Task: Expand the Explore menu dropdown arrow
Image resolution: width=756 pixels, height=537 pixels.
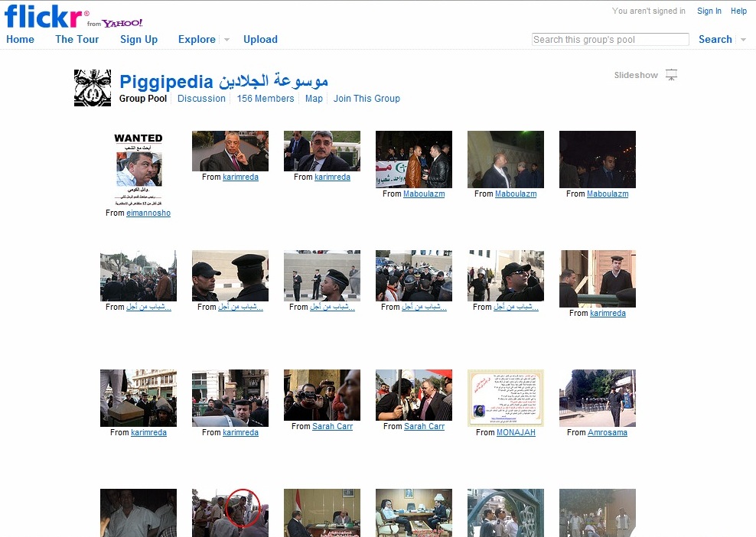Action: (x=226, y=40)
